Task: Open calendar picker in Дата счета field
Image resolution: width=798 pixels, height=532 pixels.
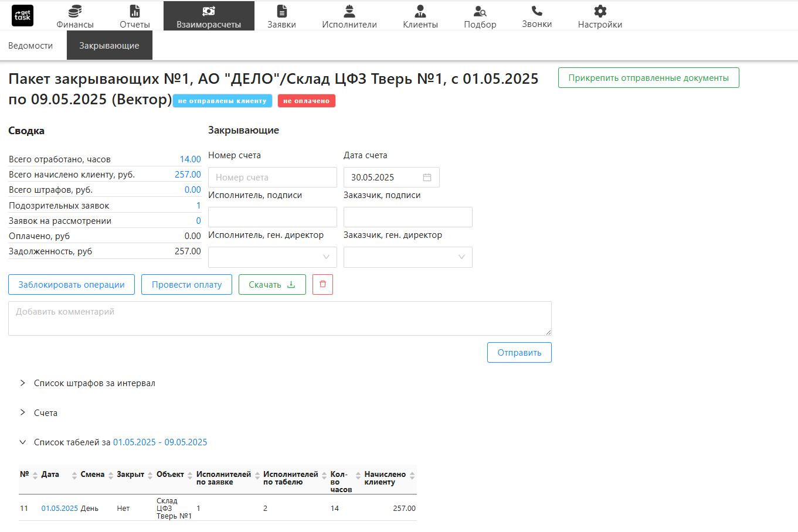Action: point(427,178)
